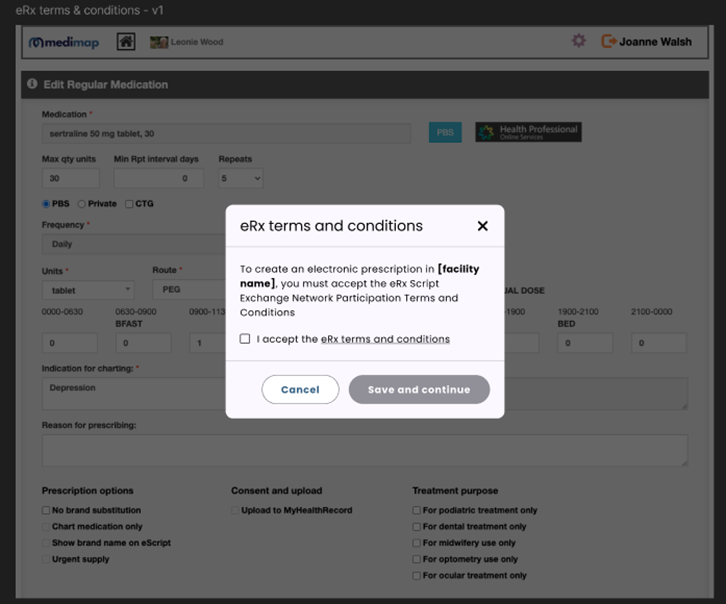Viewport: 726px width, 604px height.
Task: Click the PBS blue button
Action: click(x=445, y=132)
